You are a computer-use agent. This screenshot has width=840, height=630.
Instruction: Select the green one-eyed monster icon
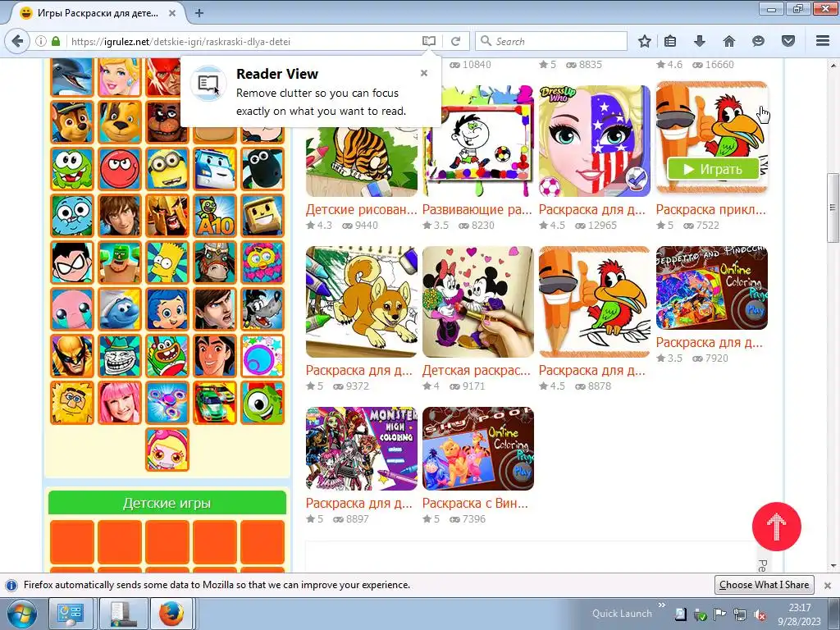click(262, 403)
